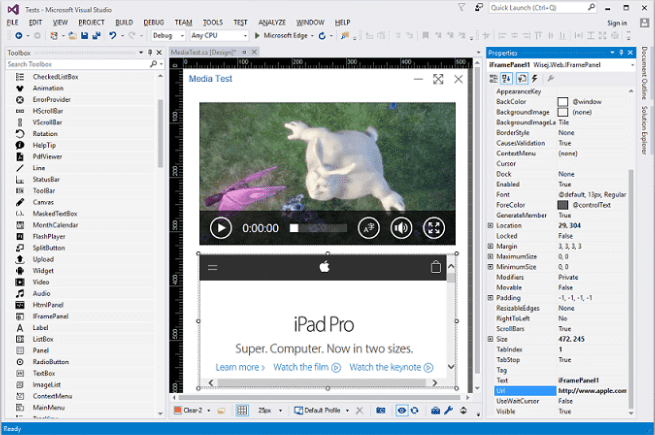655x435 pixels.
Task: Pin the Toolbox panel with auto-hide pin
Action: (150, 53)
